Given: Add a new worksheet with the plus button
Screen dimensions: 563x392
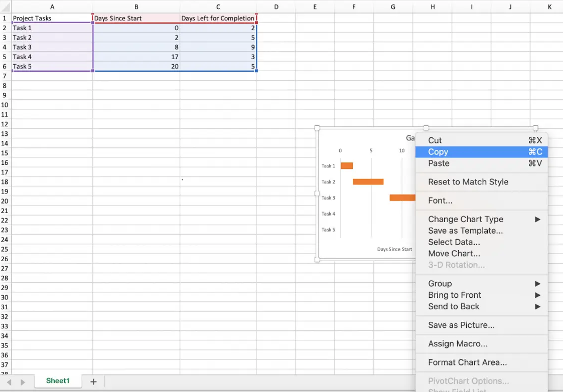Looking at the screenshot, I should 93,381.
